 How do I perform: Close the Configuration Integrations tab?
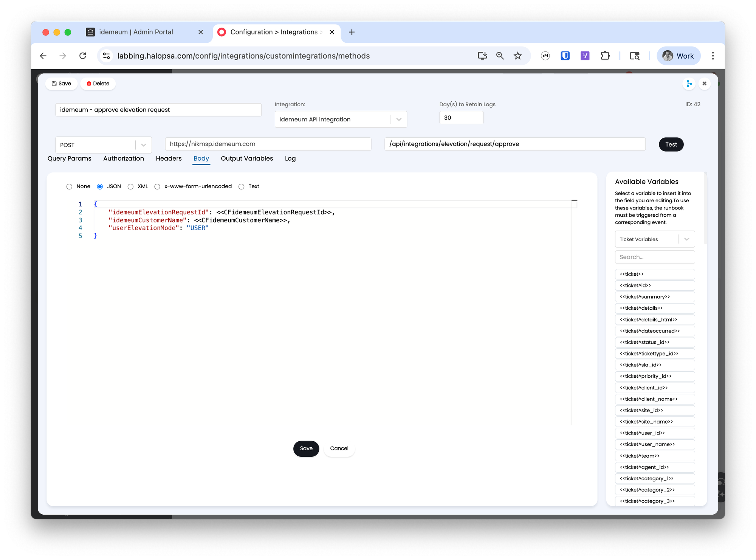[332, 32]
